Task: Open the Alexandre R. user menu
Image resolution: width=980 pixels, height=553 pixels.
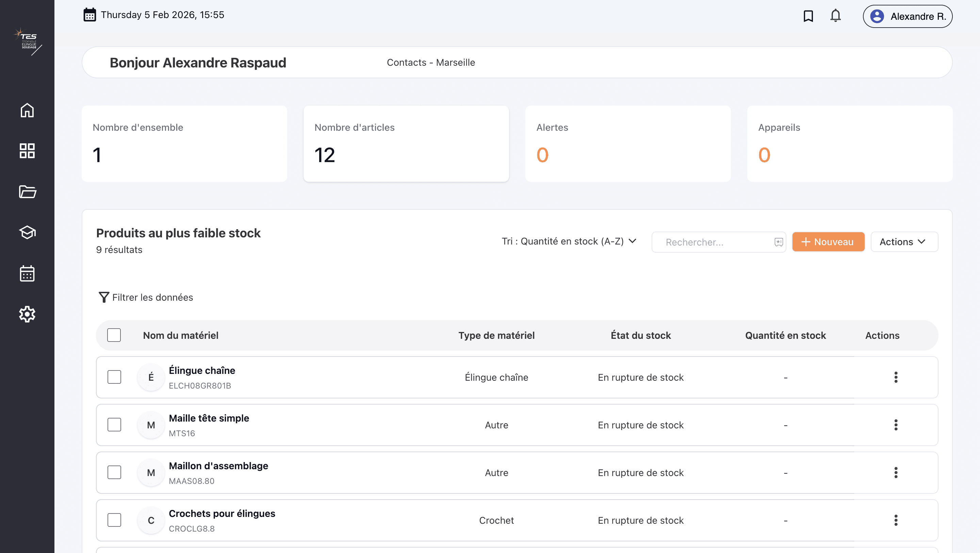Action: coord(907,16)
